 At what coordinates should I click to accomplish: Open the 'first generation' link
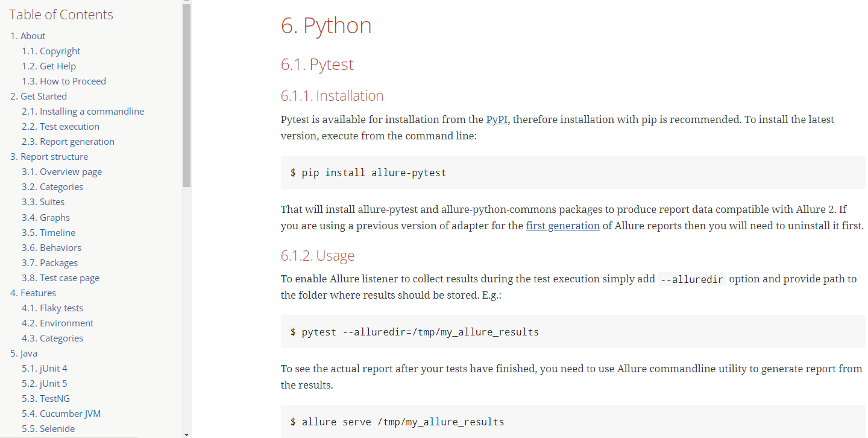tap(563, 226)
